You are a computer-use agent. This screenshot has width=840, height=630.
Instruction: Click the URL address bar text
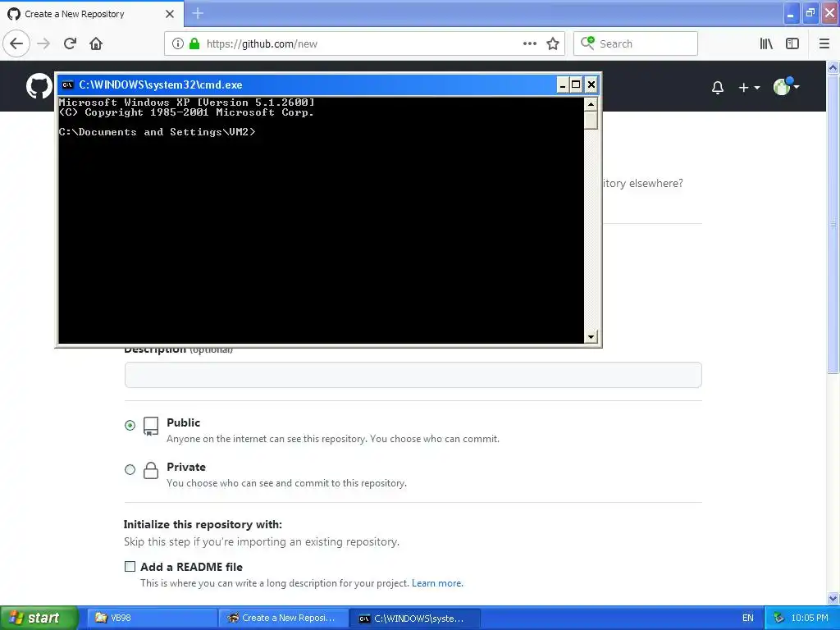pos(262,44)
